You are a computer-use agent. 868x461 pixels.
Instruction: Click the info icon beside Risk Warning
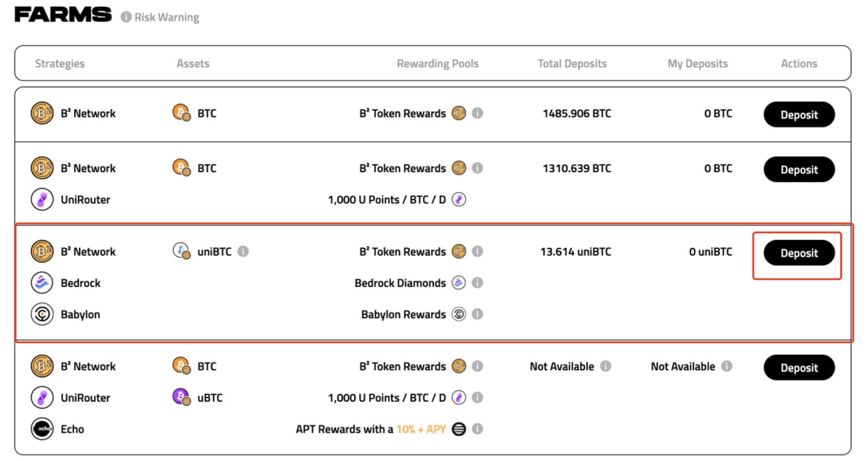(x=125, y=18)
